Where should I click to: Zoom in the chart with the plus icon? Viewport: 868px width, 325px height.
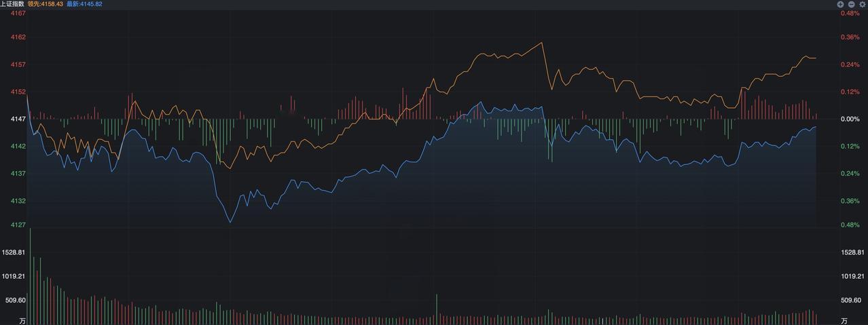(840, 4)
